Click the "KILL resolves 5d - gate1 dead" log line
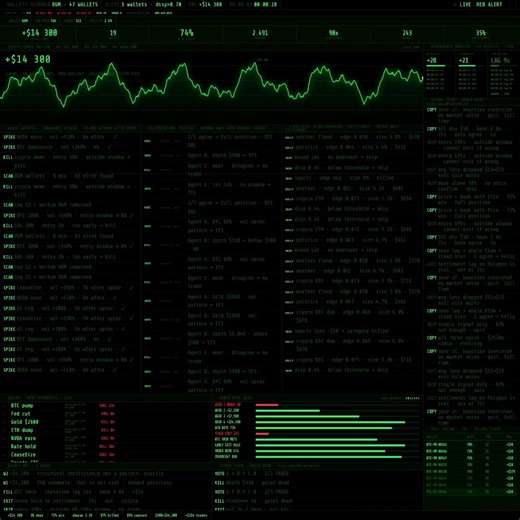 tap(253, 501)
